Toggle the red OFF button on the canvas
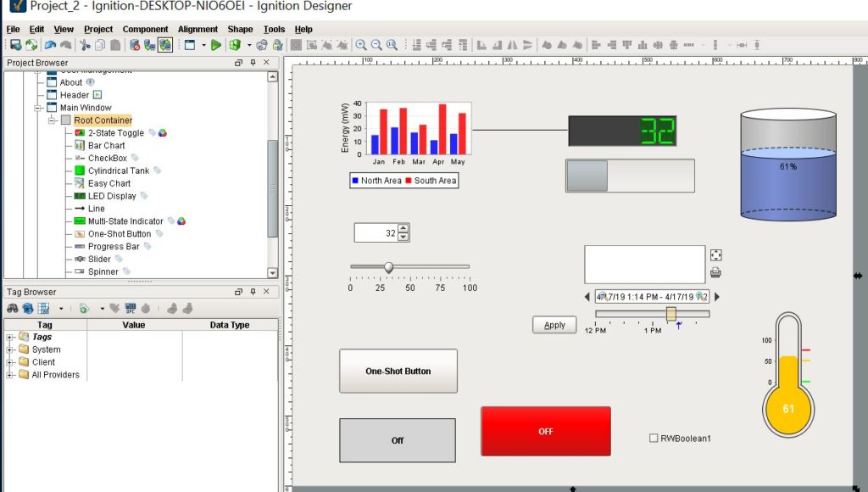The height and width of the screenshot is (492, 868). [545, 432]
